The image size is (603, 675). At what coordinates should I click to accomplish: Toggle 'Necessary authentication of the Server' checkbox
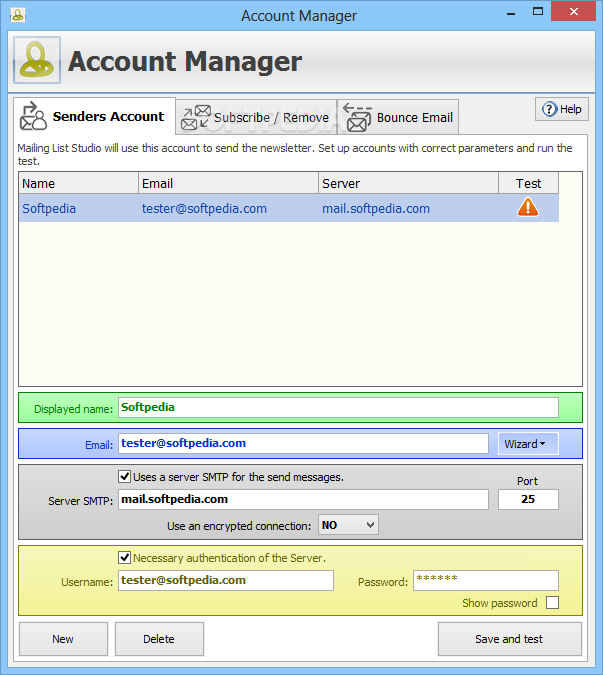point(124,557)
